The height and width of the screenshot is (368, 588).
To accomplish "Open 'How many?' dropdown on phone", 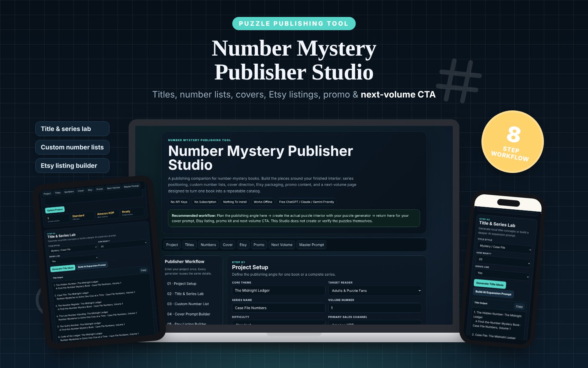I will pos(503,261).
